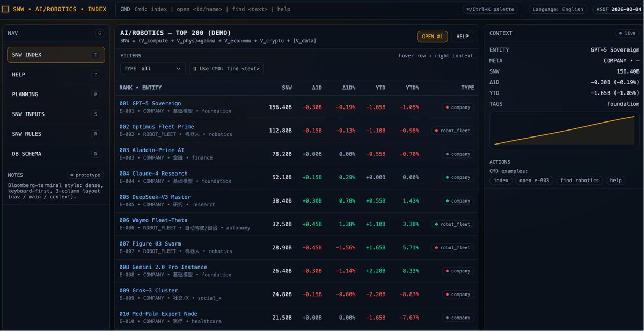Click the S shortcut badge beside SNW INPUTS
644x331 pixels.
tap(96, 114)
